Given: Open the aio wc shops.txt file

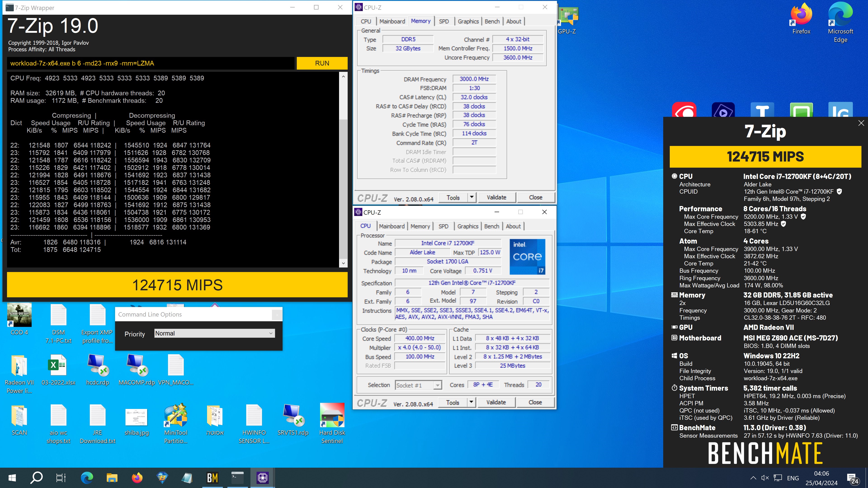Looking at the screenshot, I should [58, 424].
